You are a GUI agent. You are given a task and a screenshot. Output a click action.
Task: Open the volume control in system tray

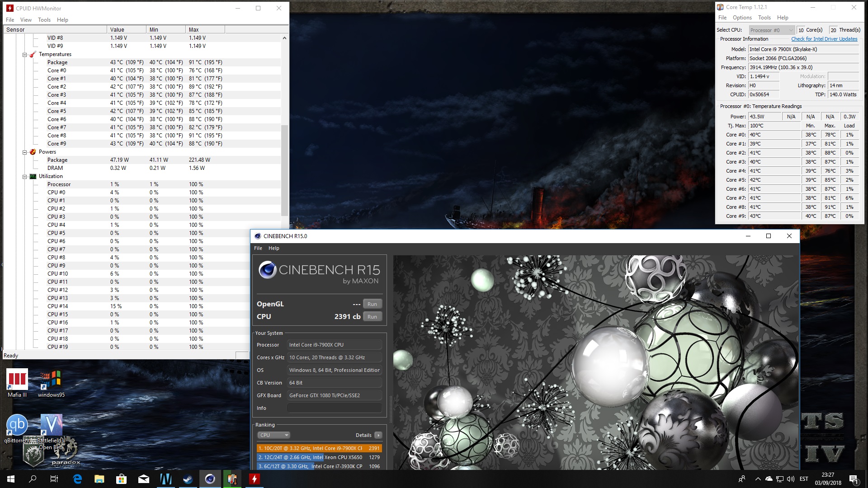click(791, 479)
